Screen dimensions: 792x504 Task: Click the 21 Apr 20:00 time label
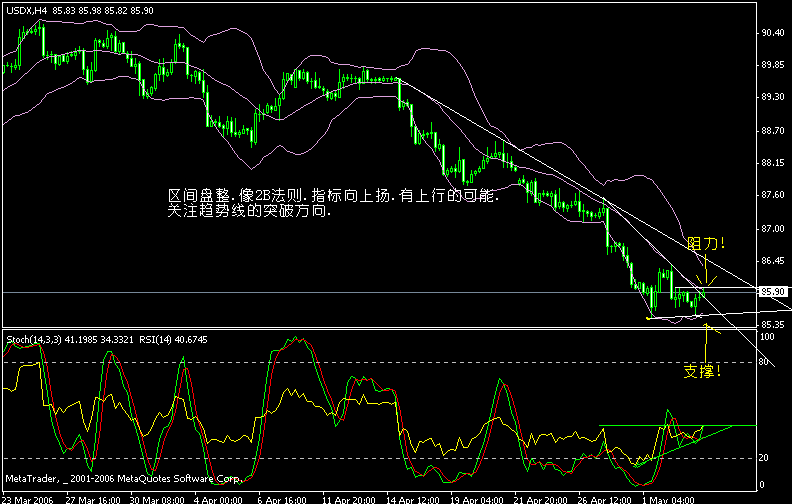[x=540, y=499]
